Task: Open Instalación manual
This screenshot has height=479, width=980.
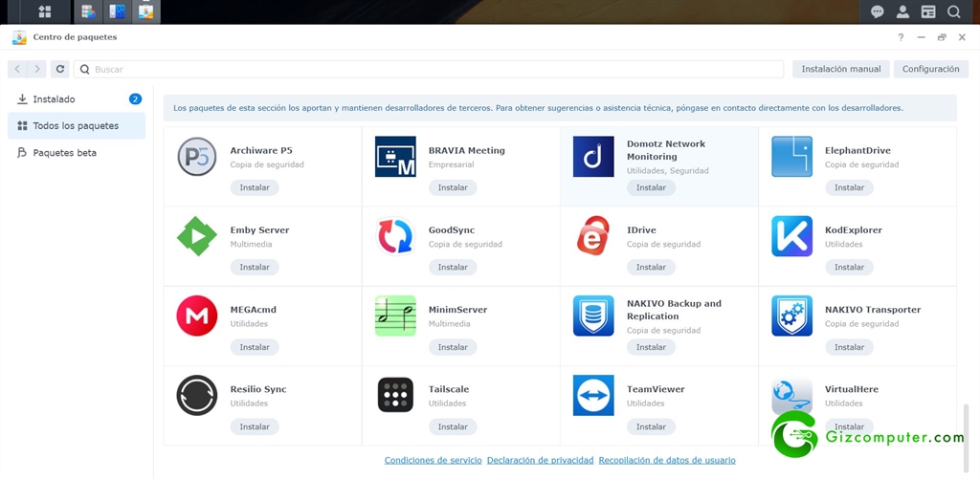Action: 841,69
